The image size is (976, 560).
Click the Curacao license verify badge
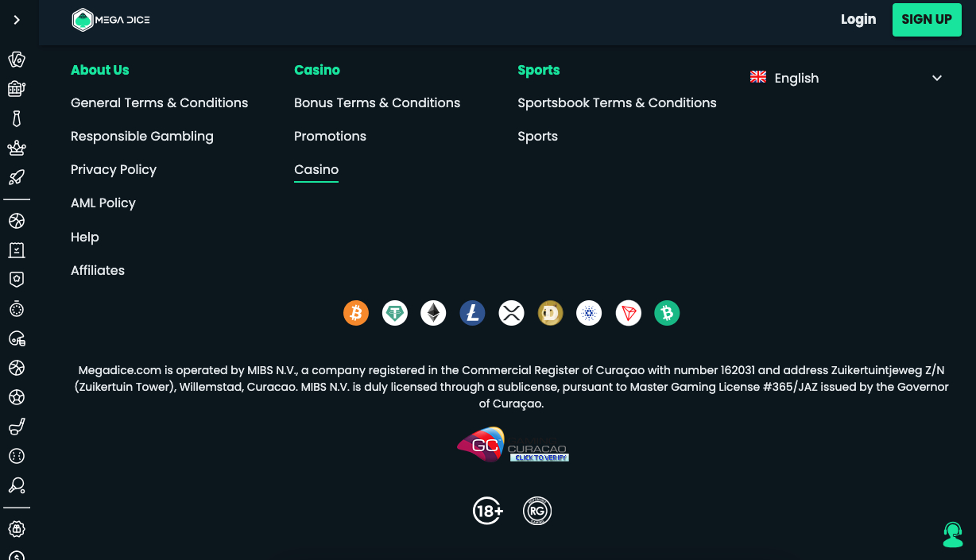513,445
